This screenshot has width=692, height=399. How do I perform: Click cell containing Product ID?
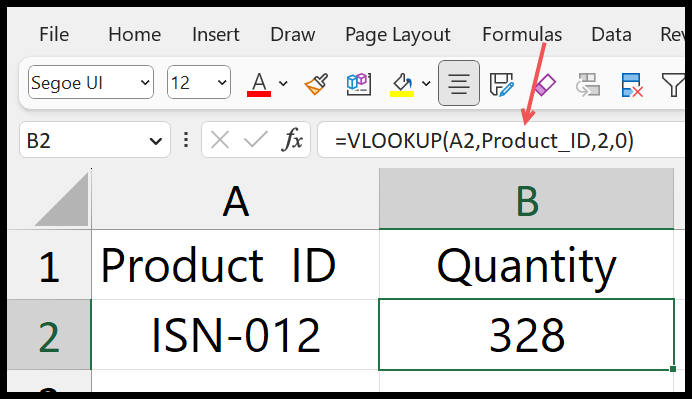tap(235, 264)
